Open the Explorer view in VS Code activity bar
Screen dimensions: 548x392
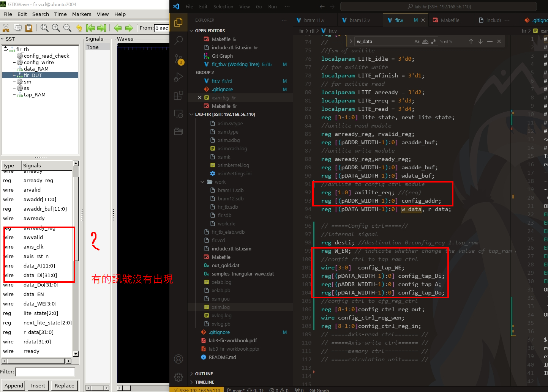(178, 22)
